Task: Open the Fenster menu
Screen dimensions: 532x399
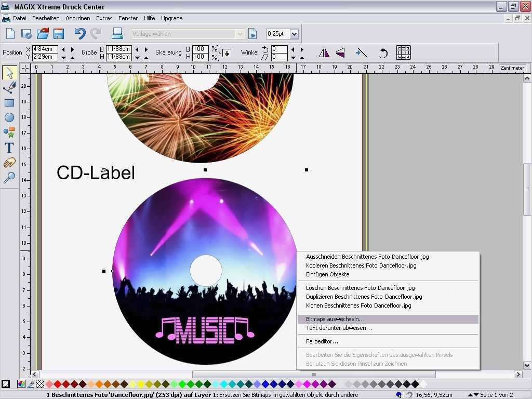Action: pyautogui.click(x=128, y=18)
